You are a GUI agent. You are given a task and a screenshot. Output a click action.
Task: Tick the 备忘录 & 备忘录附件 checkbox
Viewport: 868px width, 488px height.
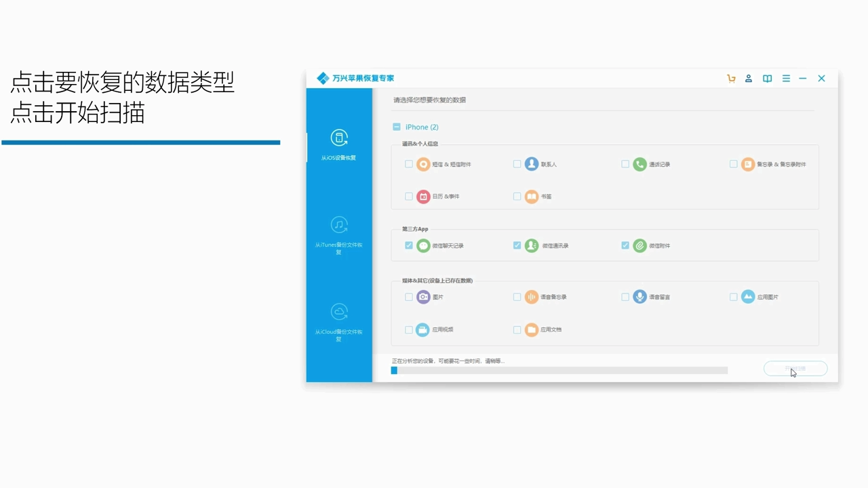[734, 164]
